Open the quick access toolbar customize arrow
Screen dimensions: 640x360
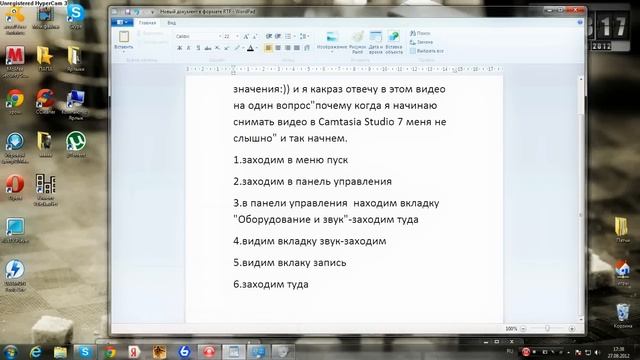(x=152, y=12)
